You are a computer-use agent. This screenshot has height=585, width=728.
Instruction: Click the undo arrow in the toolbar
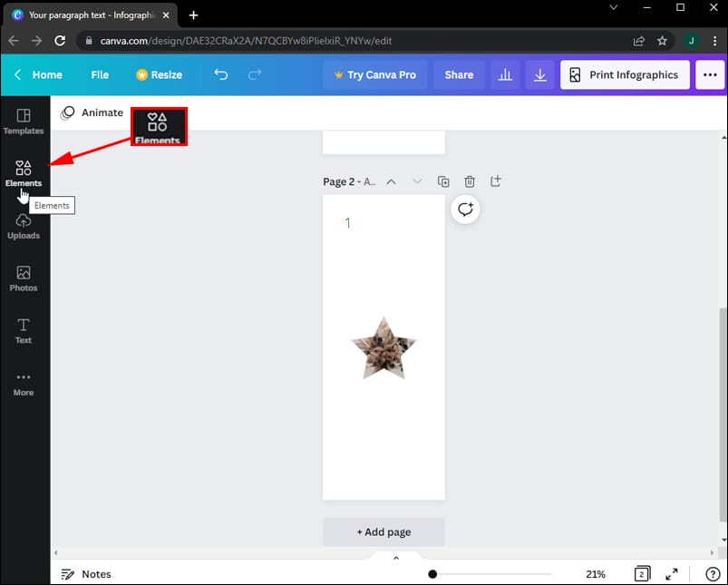[220, 74]
